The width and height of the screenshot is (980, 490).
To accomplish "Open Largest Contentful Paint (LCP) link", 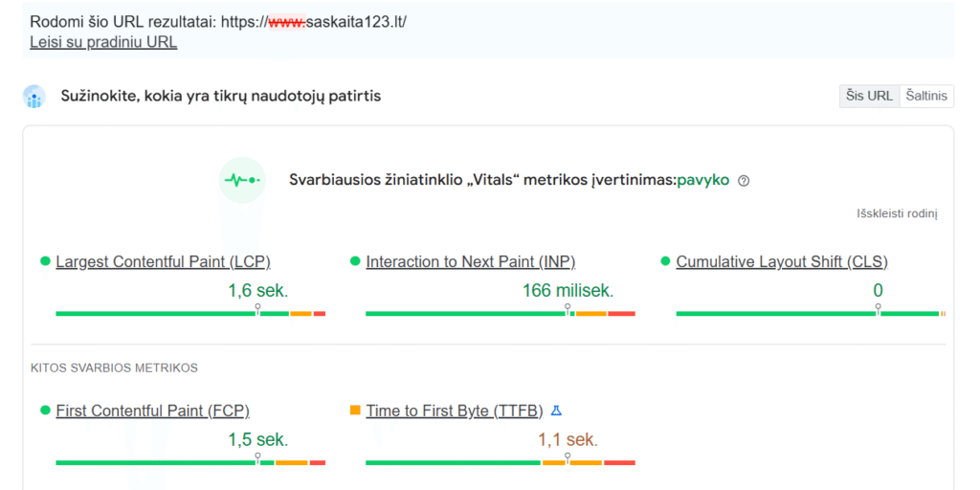I will click(163, 262).
